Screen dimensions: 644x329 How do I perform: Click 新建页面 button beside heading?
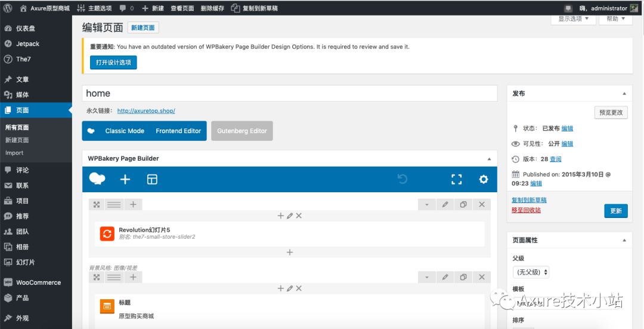coord(143,27)
